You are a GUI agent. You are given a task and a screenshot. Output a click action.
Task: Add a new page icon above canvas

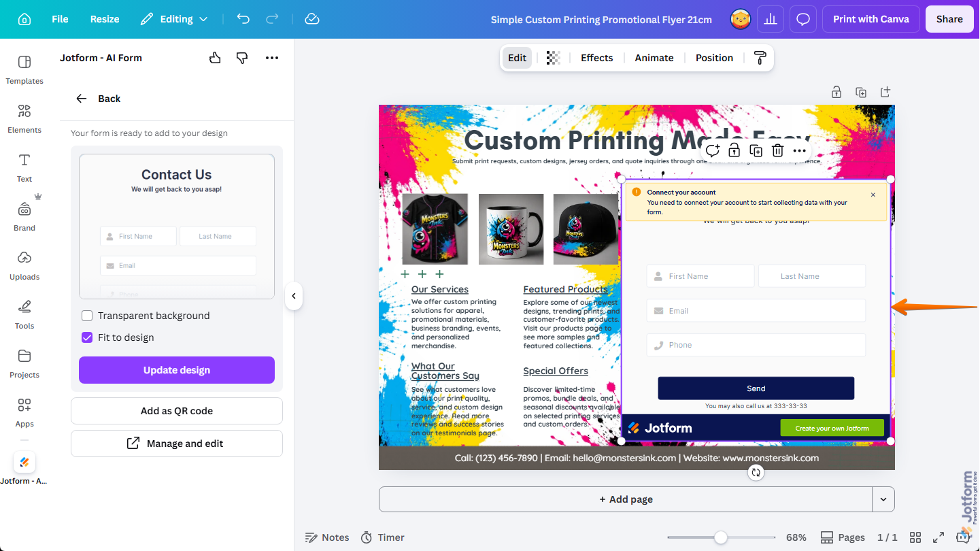(x=885, y=92)
